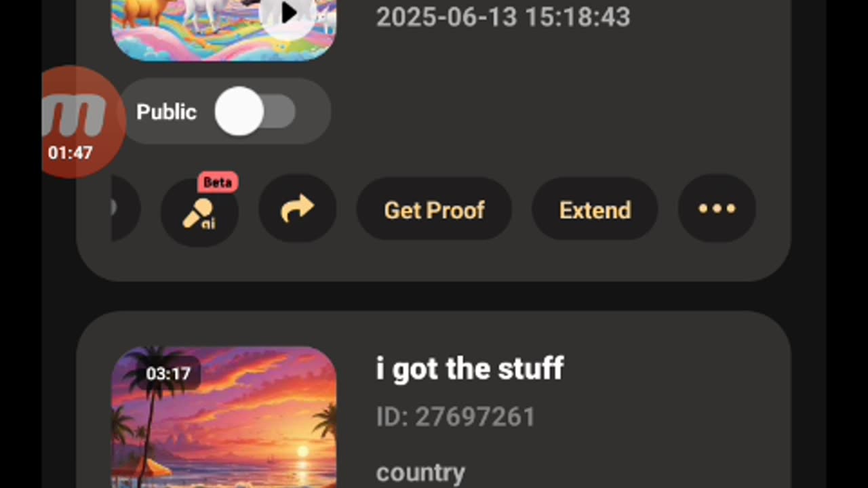868x488 pixels.
Task: Tap the Public label text
Action: click(x=166, y=112)
